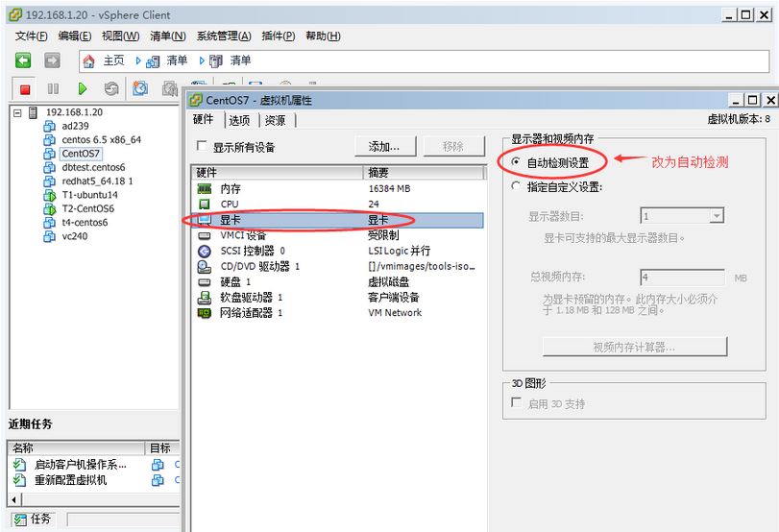Image resolution: width=779 pixels, height=532 pixels.
Task: Click the 视频内存计算器 button
Action: point(635,347)
